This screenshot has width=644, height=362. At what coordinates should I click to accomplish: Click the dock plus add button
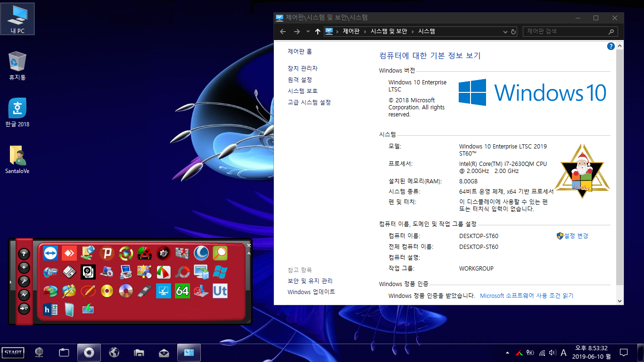coord(24,268)
